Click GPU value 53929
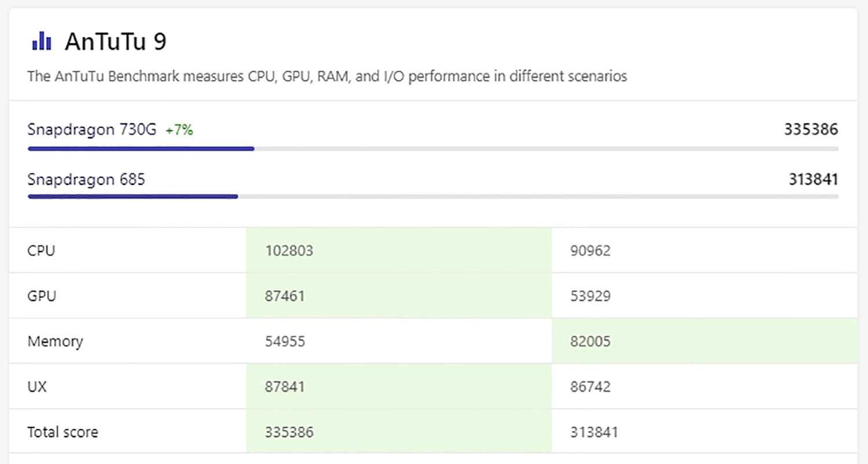This screenshot has width=868, height=464. [x=590, y=296]
